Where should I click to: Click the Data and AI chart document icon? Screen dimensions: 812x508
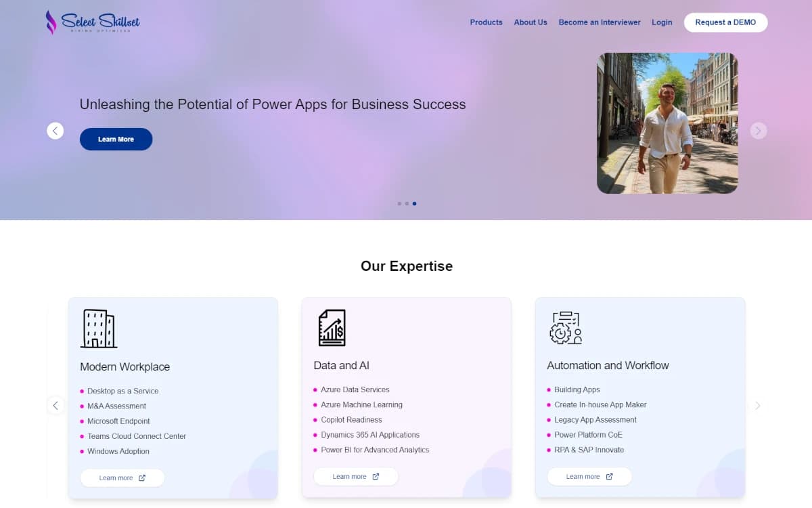coord(332,328)
